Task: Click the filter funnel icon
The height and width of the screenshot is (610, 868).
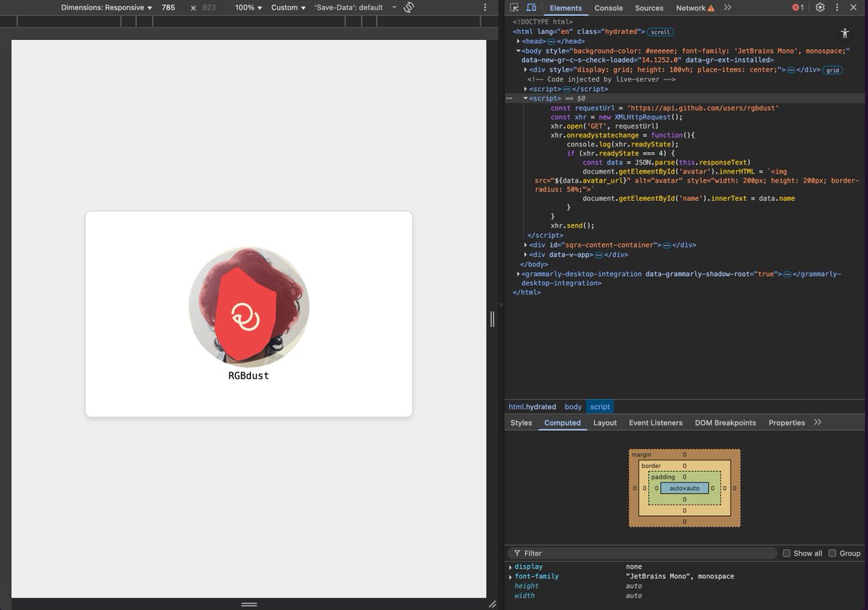Action: [x=516, y=553]
